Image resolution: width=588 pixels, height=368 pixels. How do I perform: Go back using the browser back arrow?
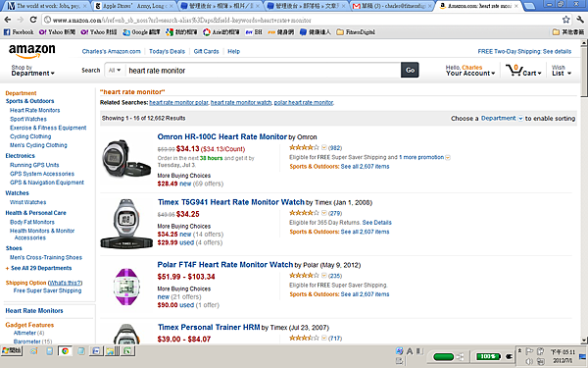8,20
